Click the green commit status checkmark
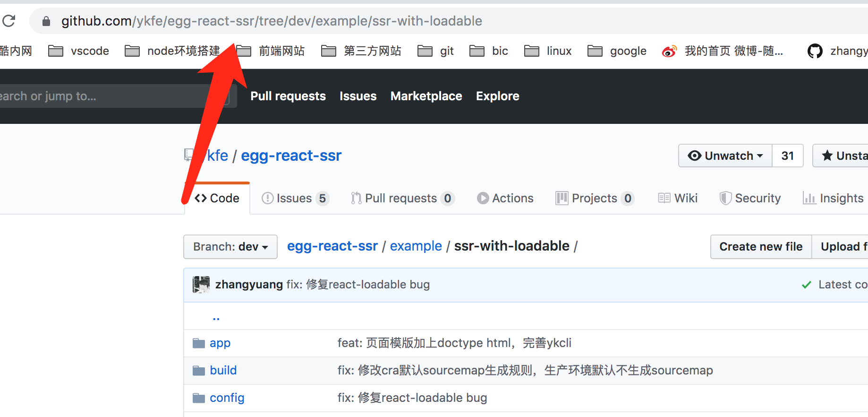This screenshot has width=868, height=417. coord(807,285)
